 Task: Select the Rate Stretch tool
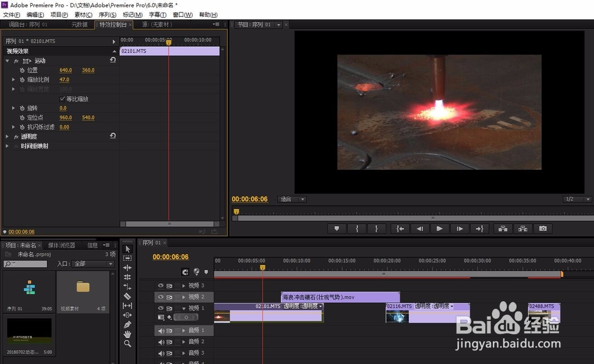(x=127, y=287)
